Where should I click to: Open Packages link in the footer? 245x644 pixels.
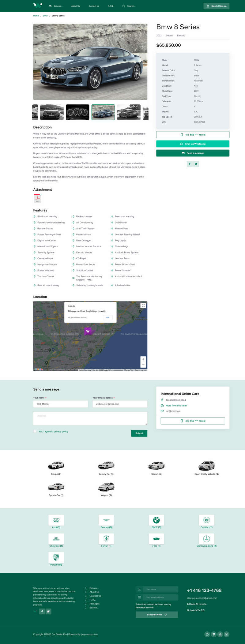click(94, 604)
